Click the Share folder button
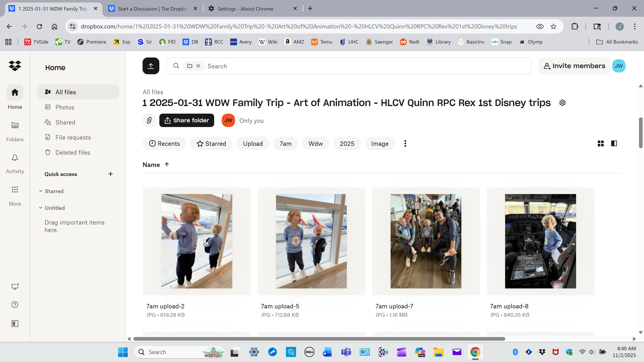The height and width of the screenshot is (362, 644). (186, 120)
